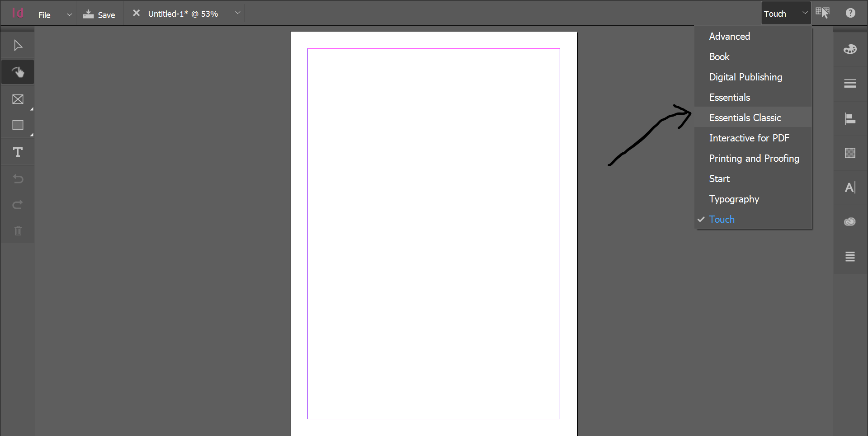The height and width of the screenshot is (436, 868).
Task: Select the Type tool
Action: pyautogui.click(x=18, y=152)
